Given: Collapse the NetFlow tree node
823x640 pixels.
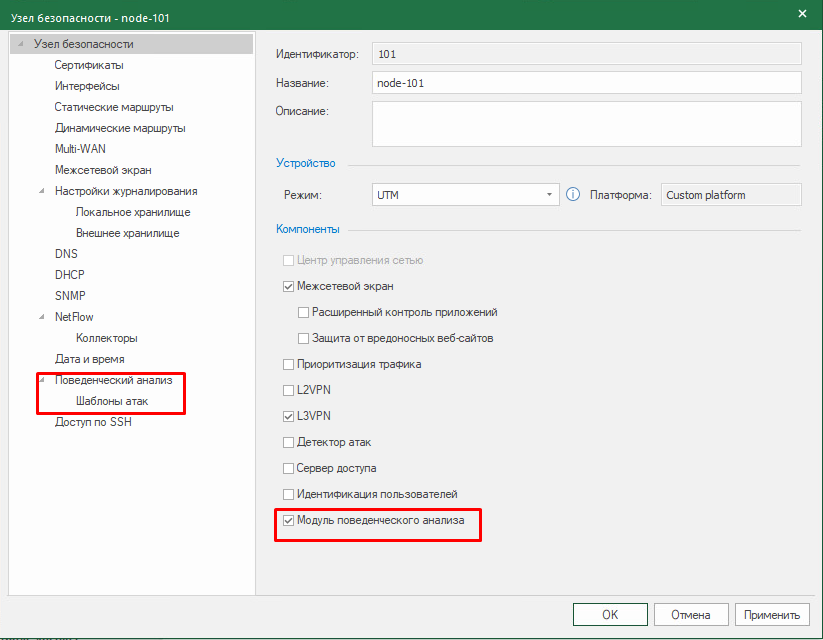Looking at the screenshot, I should pyautogui.click(x=42, y=317).
